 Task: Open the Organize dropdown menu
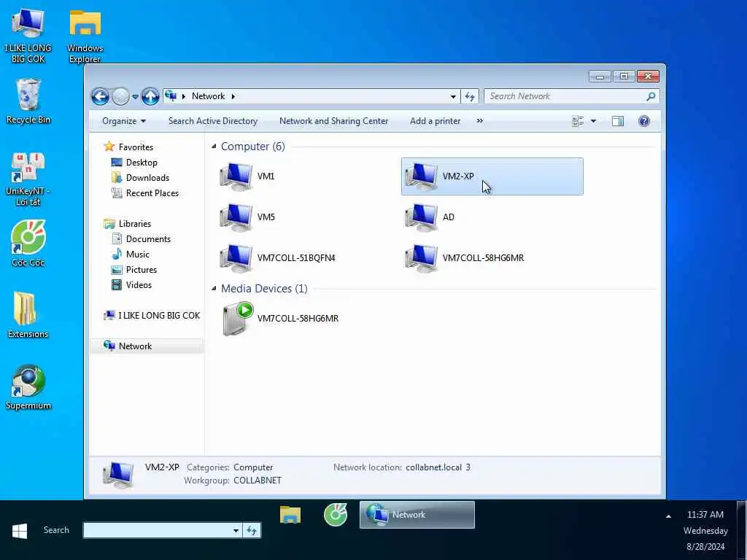pyautogui.click(x=124, y=121)
